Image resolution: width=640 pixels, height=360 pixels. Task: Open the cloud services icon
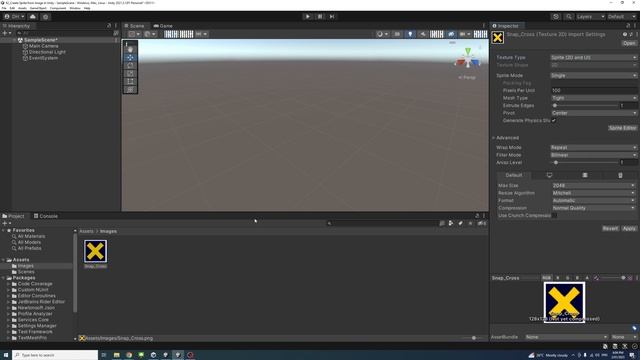[33, 17]
